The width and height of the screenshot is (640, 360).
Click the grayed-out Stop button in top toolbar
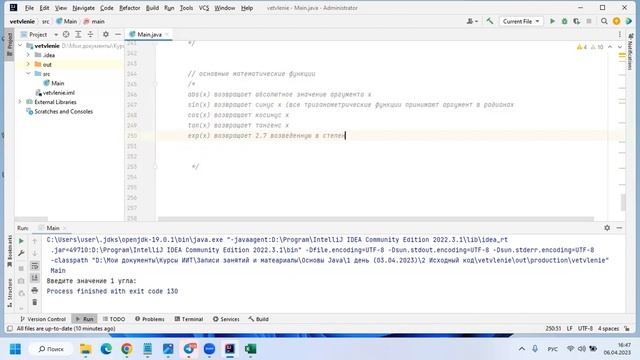point(589,21)
